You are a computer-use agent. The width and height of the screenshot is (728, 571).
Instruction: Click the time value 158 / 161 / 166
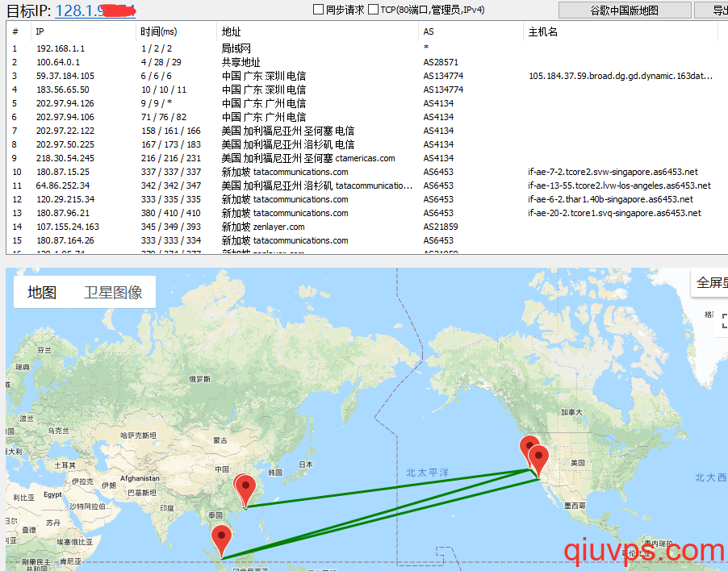point(171,131)
